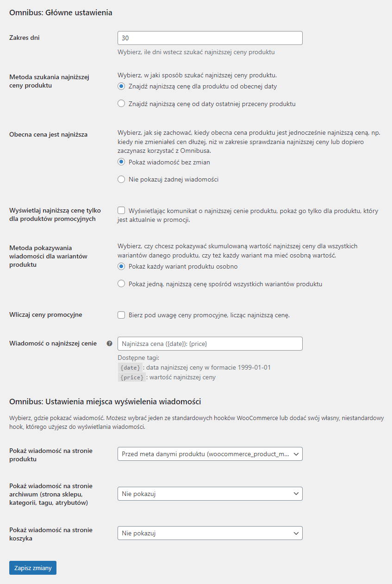Click the 'Omnibus: Główne ustawienia' heading
The width and height of the screenshot is (392, 584).
pos(61,13)
